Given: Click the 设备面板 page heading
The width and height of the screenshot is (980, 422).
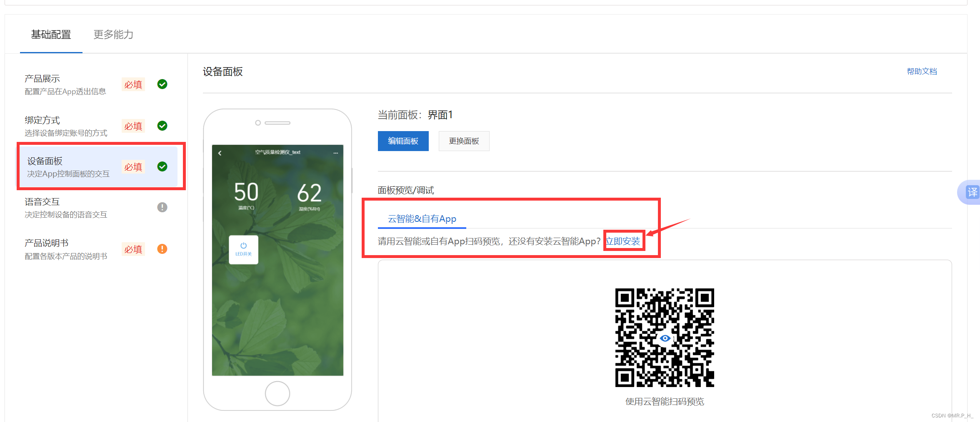Looking at the screenshot, I should pos(223,72).
